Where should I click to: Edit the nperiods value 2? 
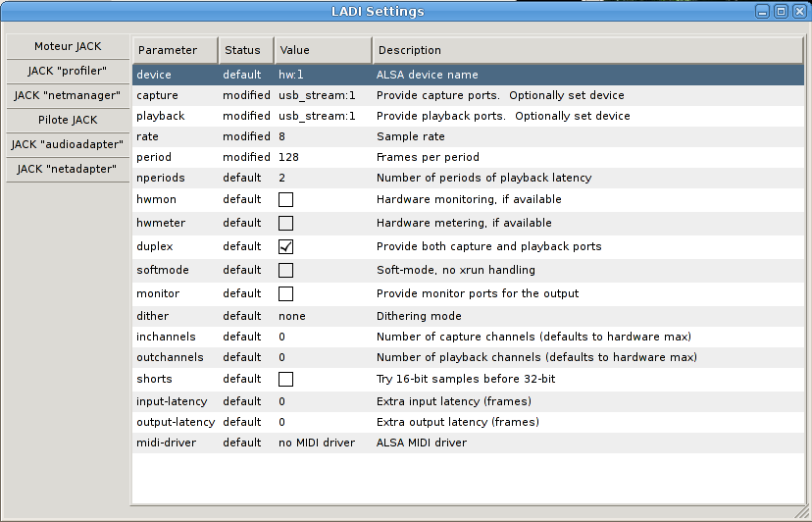coord(281,179)
